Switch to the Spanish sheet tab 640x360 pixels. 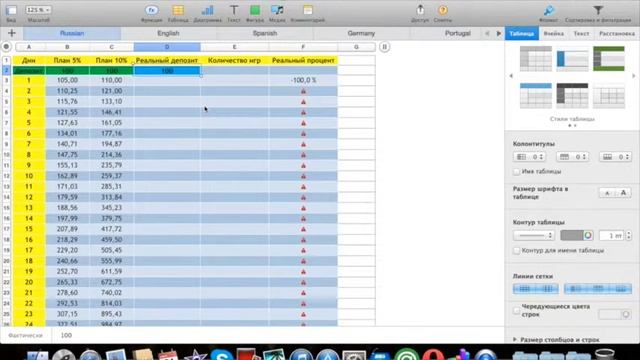coord(264,33)
